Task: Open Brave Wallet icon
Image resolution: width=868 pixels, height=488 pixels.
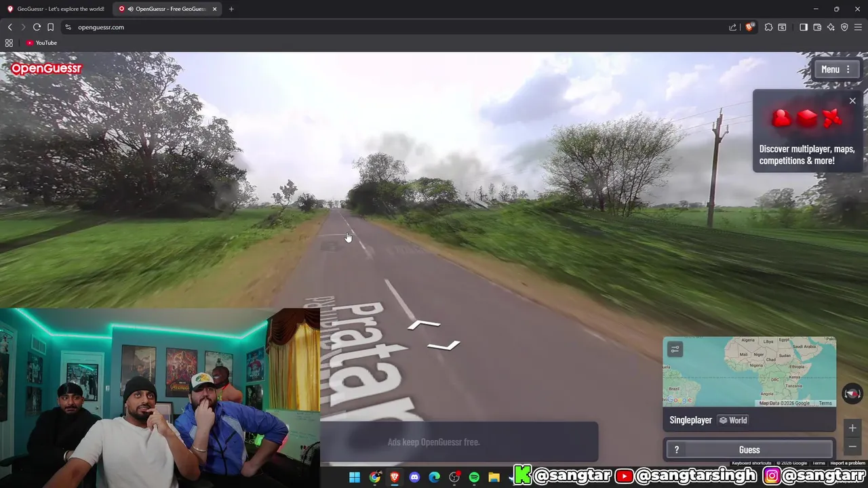Action: click(x=817, y=27)
